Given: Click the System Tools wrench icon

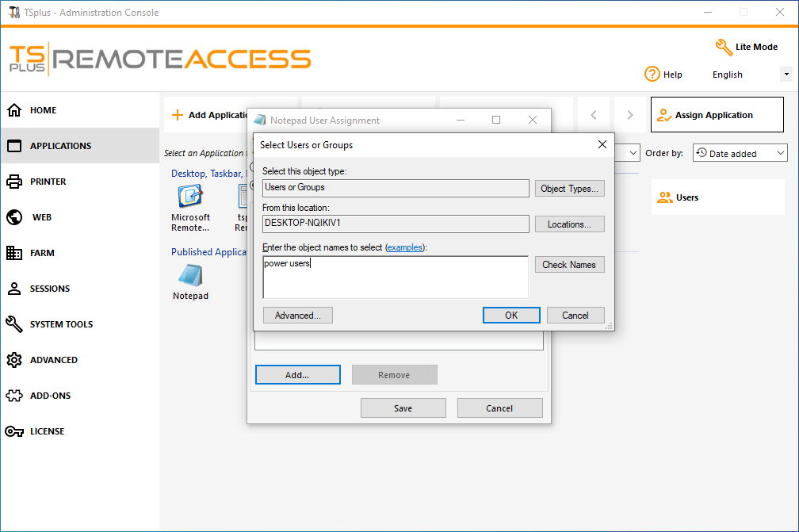Looking at the screenshot, I should 14,324.
